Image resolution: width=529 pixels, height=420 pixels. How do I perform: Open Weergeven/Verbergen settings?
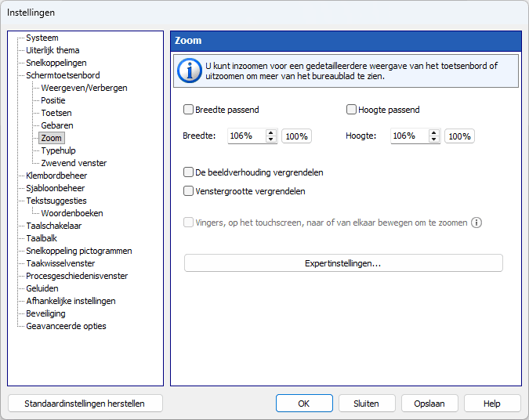tap(84, 88)
